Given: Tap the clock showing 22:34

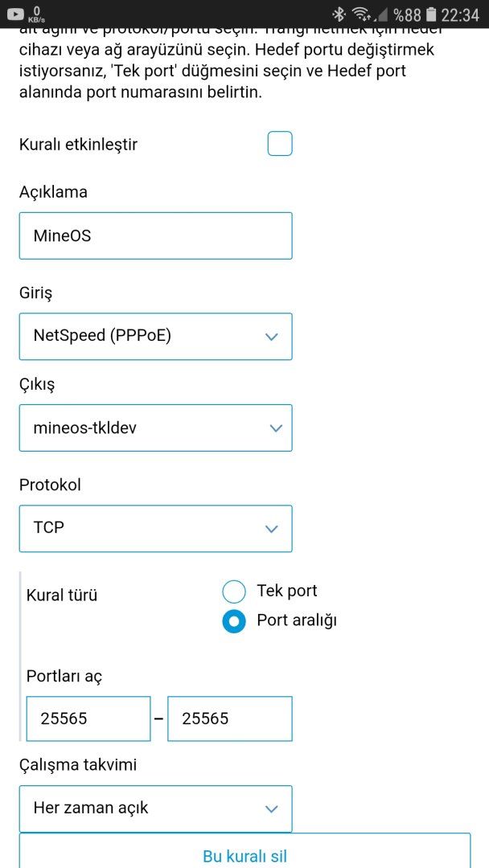Looking at the screenshot, I should click(x=460, y=14).
